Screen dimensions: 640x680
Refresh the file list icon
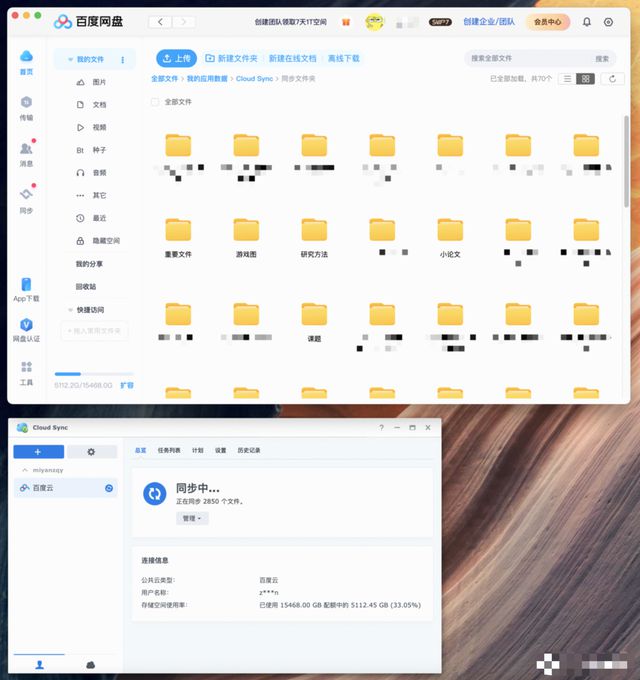coord(612,79)
